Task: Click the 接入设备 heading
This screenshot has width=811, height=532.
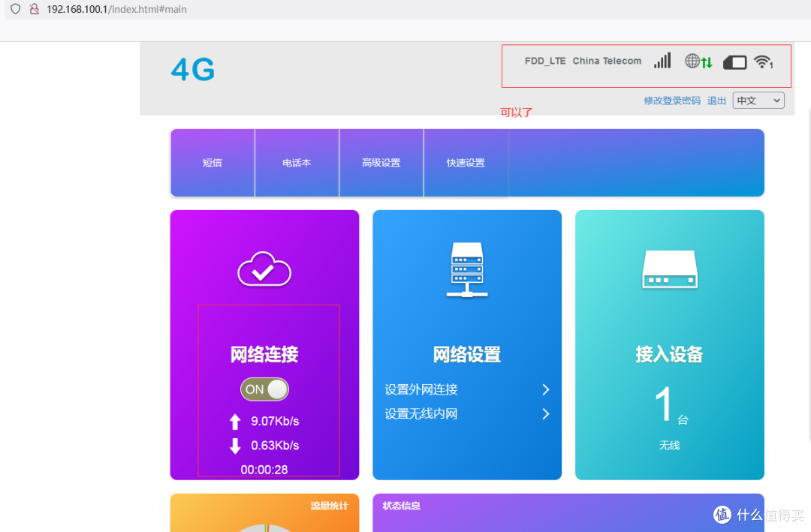Action: coord(669,355)
